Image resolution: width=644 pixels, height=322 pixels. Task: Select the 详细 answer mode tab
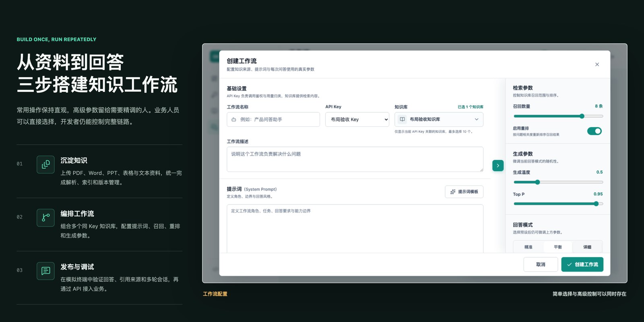[587, 247]
